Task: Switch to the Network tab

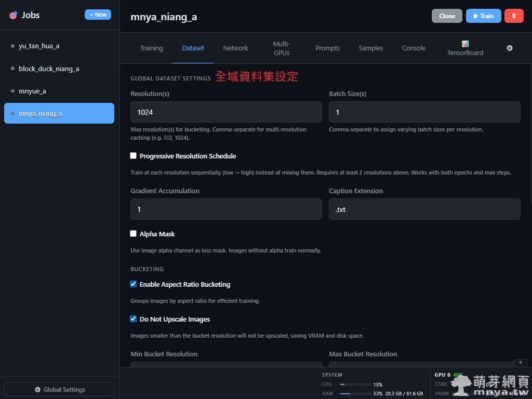Action: pos(235,48)
